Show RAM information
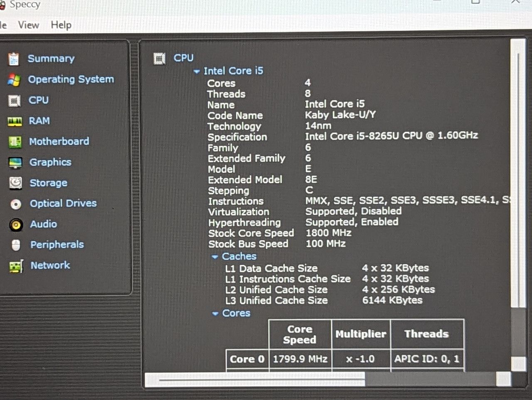532x400 pixels. click(x=39, y=121)
